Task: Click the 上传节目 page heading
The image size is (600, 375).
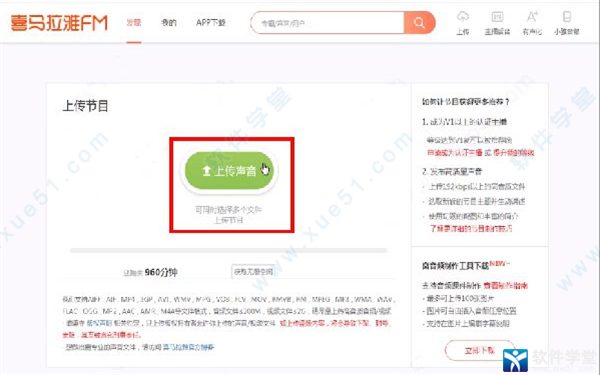Action: click(x=86, y=106)
